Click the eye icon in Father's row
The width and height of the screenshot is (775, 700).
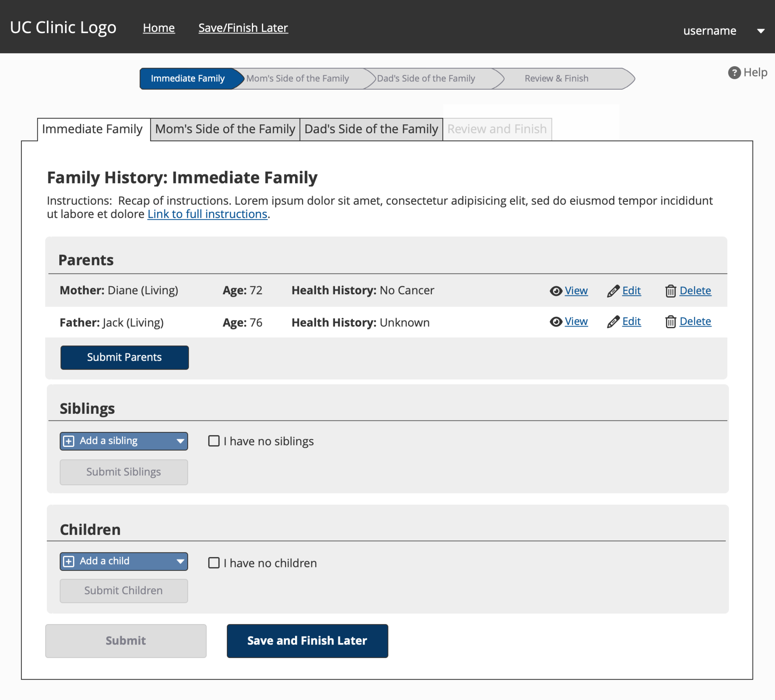(x=556, y=322)
